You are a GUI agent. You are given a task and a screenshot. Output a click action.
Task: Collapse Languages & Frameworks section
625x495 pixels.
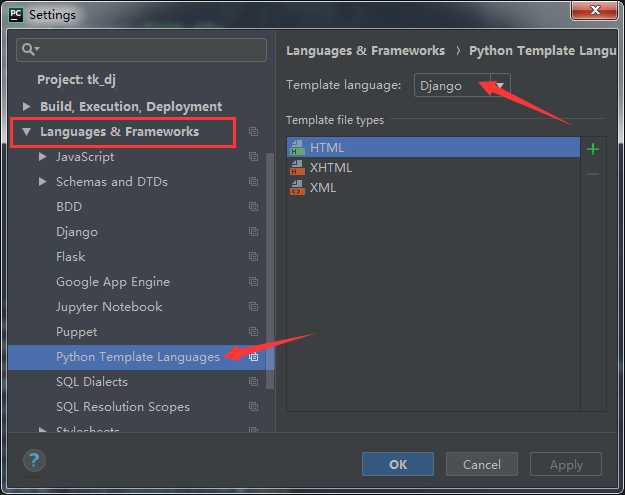(x=26, y=132)
